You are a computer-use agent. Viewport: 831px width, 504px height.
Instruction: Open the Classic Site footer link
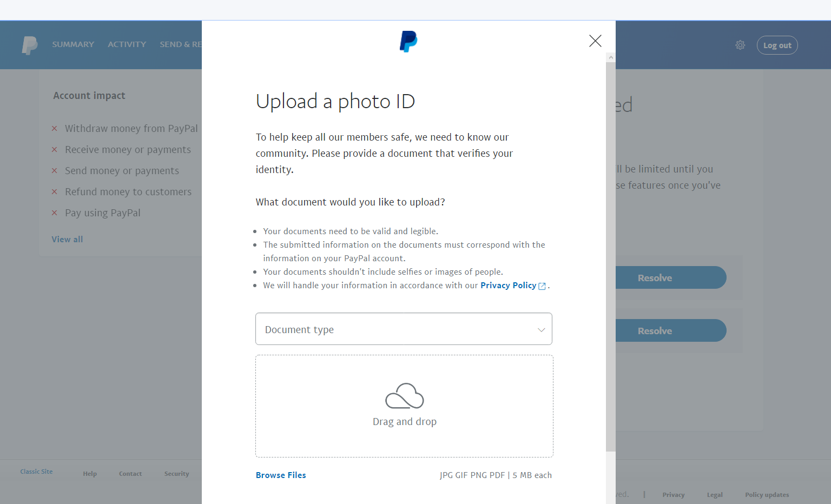pyautogui.click(x=36, y=472)
